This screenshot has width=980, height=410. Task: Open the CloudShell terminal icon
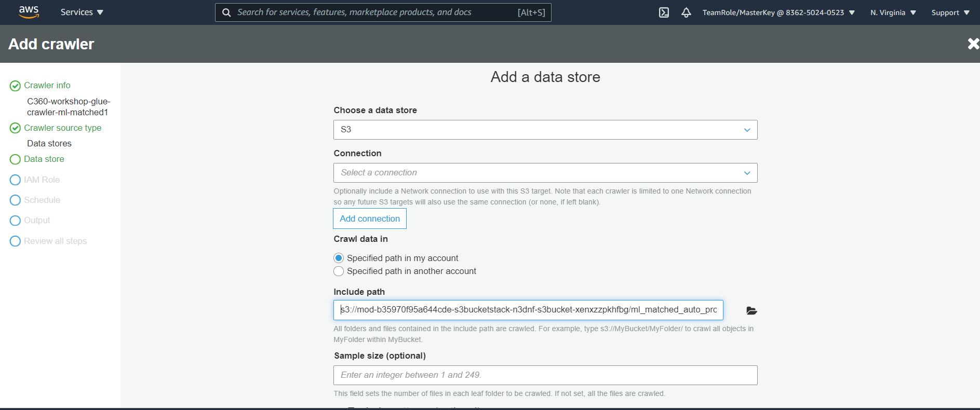[664, 12]
